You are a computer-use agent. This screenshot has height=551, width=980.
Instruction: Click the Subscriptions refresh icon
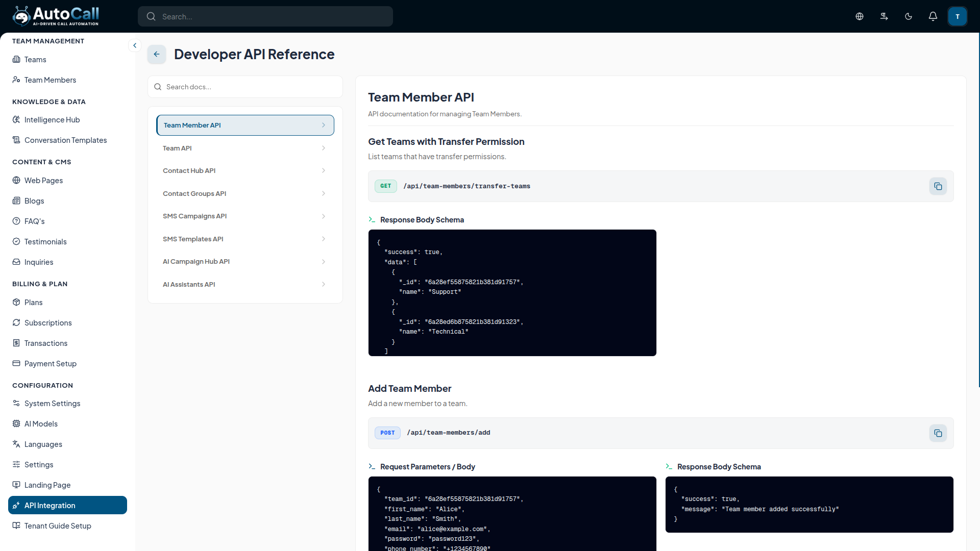click(16, 323)
